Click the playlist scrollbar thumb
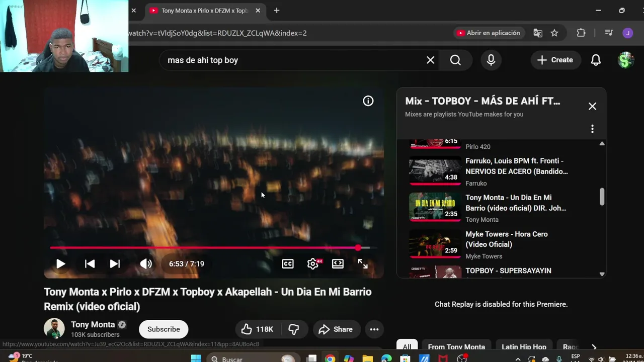 coord(602,197)
